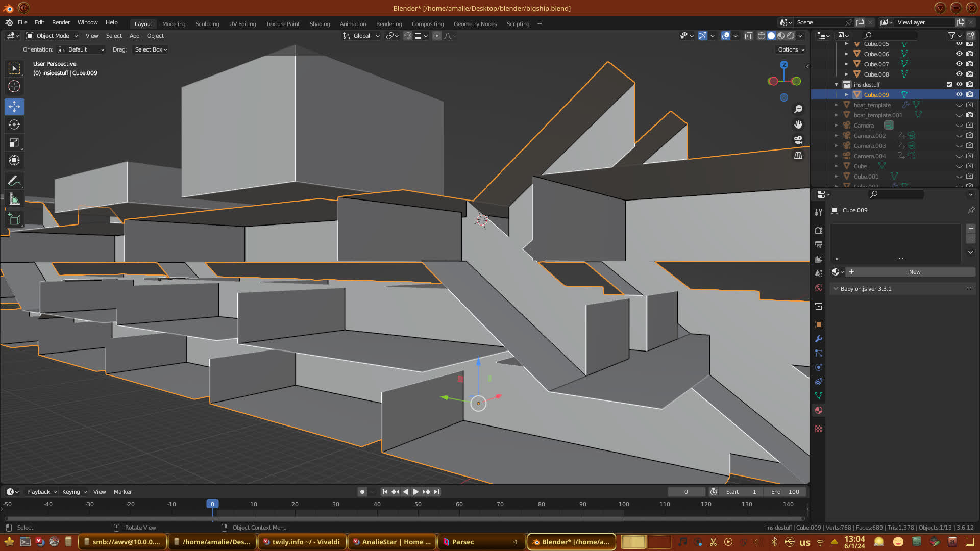Switch to the Shading workspace tab
Screen dimensions: 980x551
[320, 24]
